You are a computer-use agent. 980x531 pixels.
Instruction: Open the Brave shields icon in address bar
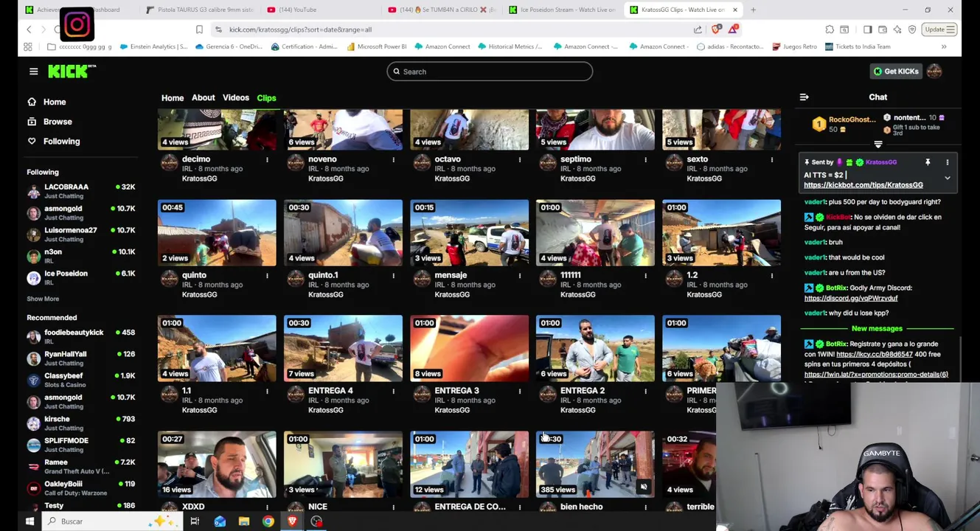716,29
